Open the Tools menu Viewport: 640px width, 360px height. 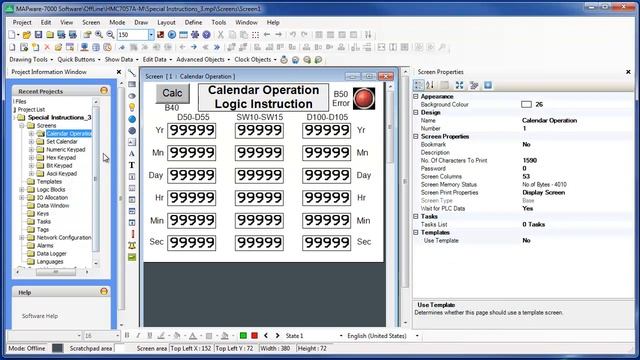219,22
